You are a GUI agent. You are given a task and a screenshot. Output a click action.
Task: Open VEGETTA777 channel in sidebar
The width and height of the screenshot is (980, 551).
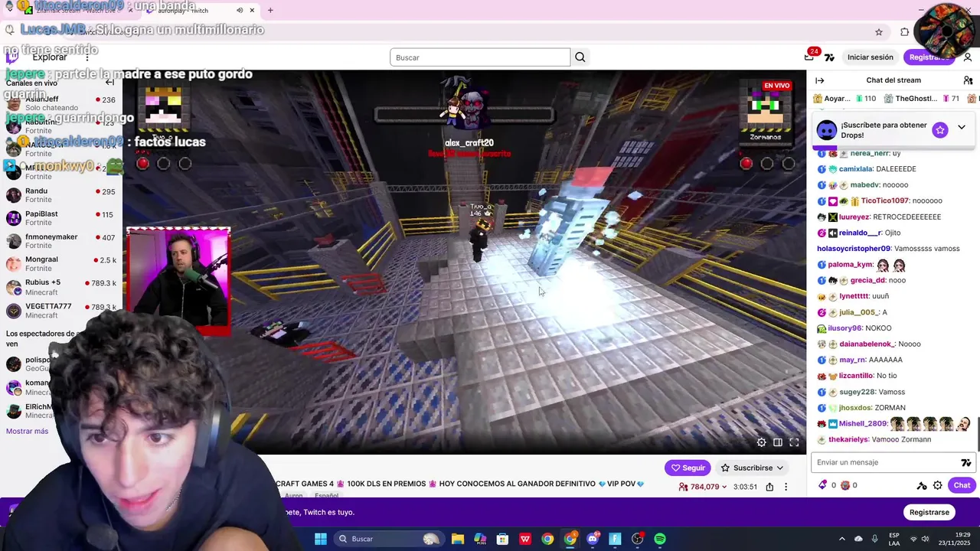click(60, 311)
